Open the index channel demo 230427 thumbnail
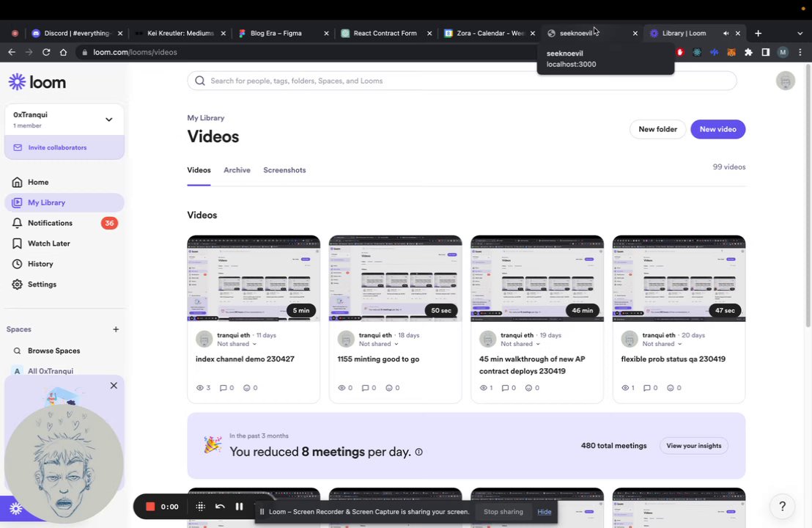 (254, 279)
